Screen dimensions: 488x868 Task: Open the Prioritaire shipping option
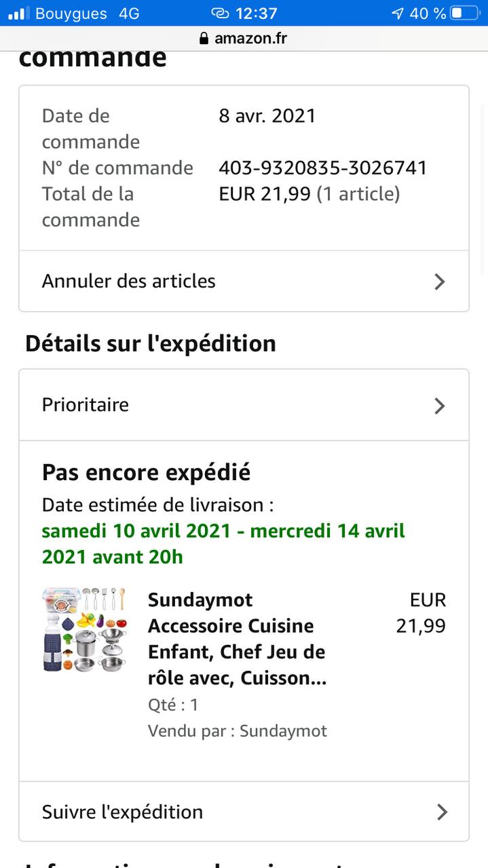click(x=86, y=405)
